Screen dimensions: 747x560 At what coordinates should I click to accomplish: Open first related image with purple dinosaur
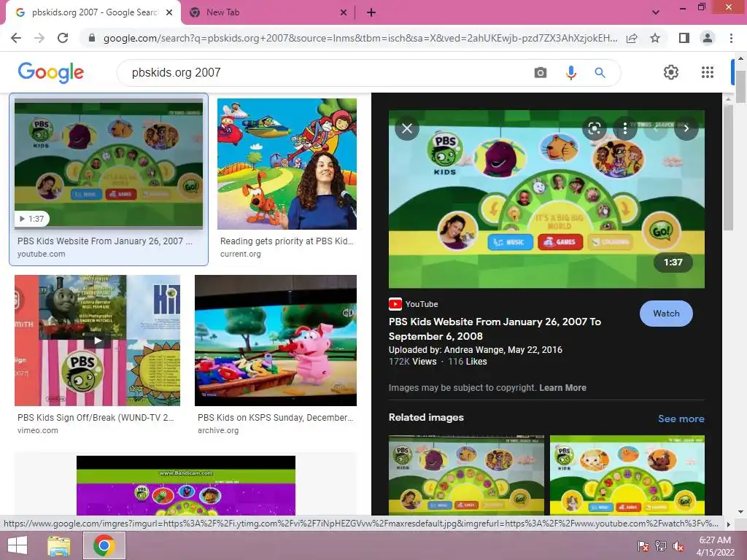click(x=466, y=475)
